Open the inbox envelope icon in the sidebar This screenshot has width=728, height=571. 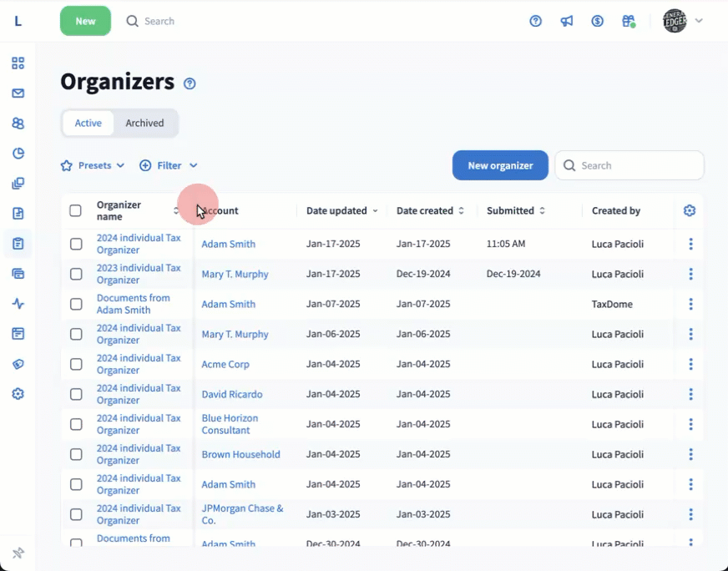[18, 93]
